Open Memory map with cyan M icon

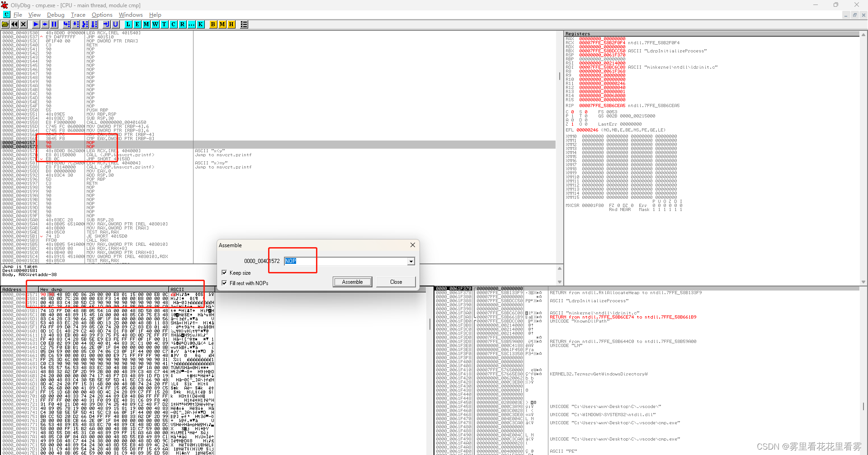pyautogui.click(x=146, y=24)
